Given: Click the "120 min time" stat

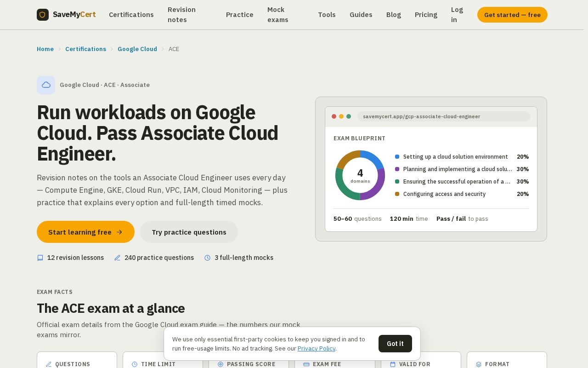Looking at the screenshot, I should pyautogui.click(x=409, y=219).
